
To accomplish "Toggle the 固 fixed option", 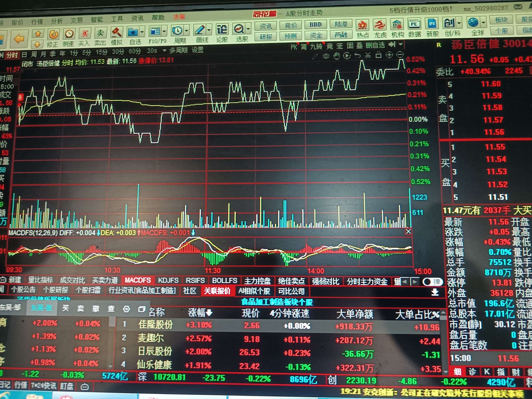I will click(350, 46).
